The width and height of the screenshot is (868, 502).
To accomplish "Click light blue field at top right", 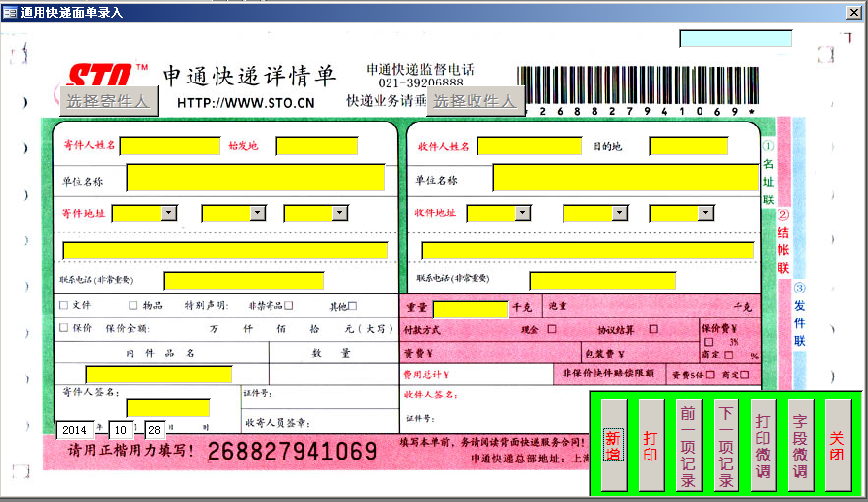I will pyautogui.click(x=736, y=39).
